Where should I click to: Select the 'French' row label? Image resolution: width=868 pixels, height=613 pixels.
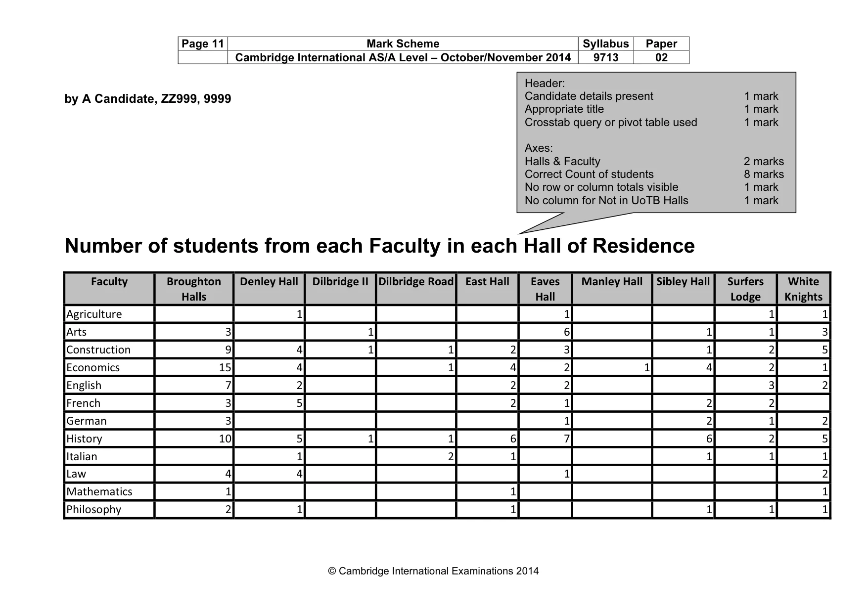pos(83,403)
